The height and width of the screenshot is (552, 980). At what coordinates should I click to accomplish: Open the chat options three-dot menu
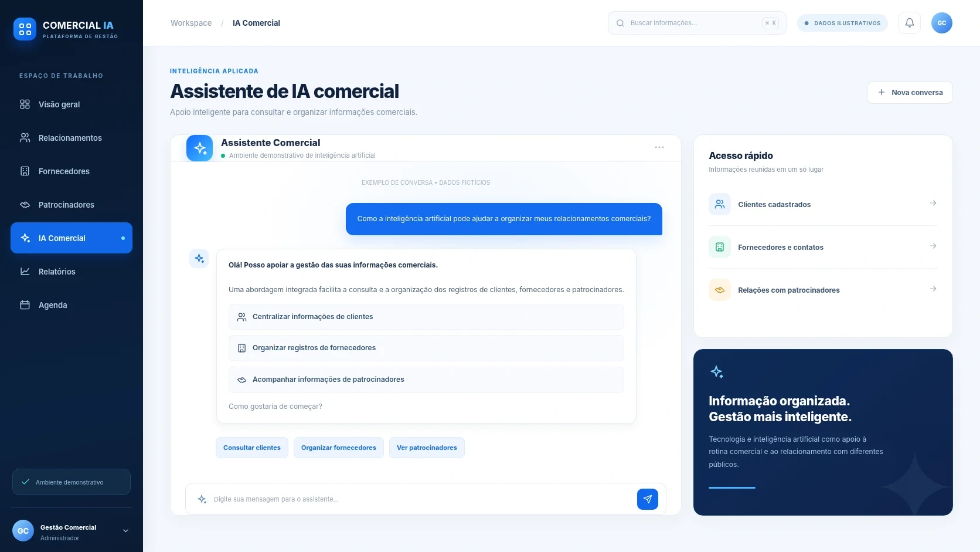coord(659,147)
